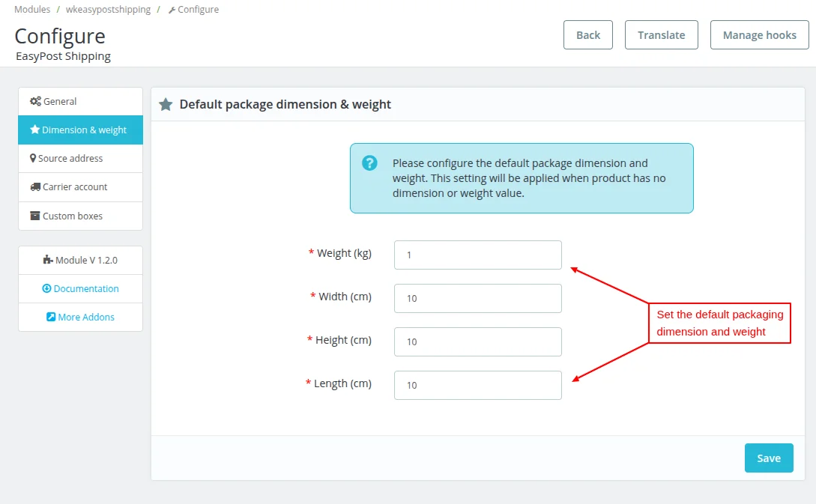Image resolution: width=816 pixels, height=504 pixels.
Task: Click the Documentation download icon
Action: [46, 289]
